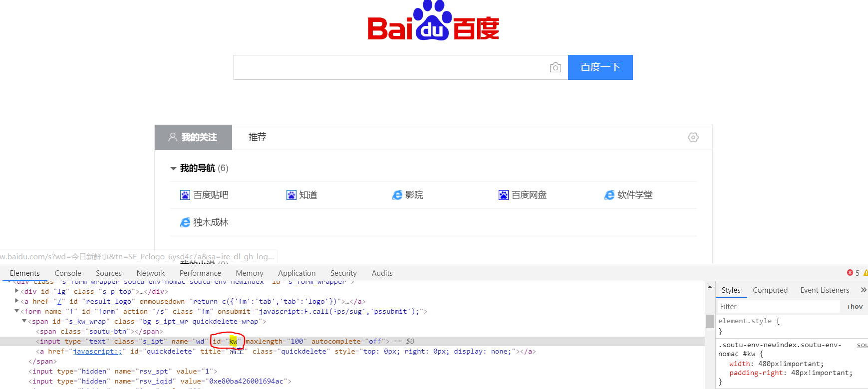Click the ".soutu-env-newindex" CSS selector text
This screenshot has height=389, width=868.
tap(780, 349)
